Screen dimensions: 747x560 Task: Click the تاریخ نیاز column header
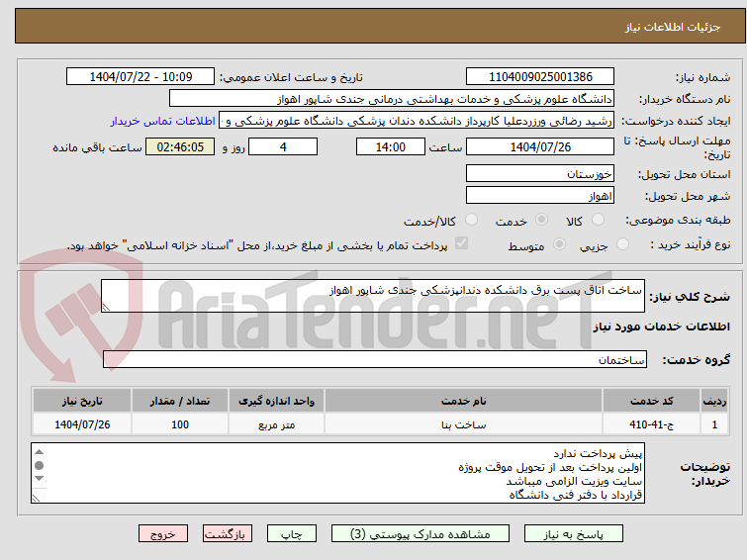[82, 401]
